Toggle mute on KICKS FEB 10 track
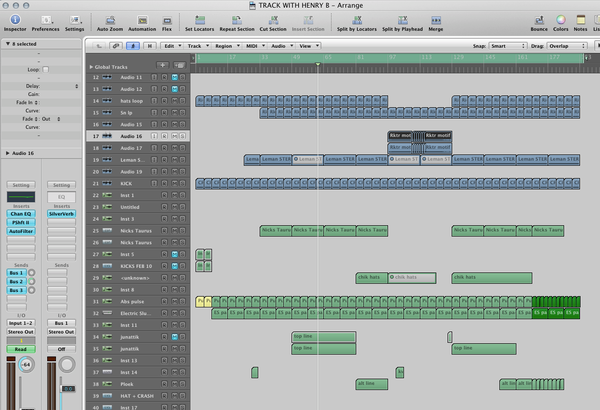Image resolution: width=600 pixels, height=410 pixels. point(174,266)
